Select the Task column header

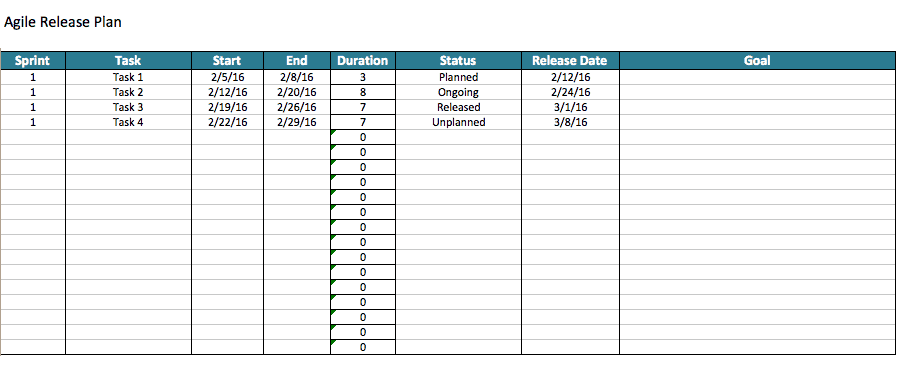[129, 61]
